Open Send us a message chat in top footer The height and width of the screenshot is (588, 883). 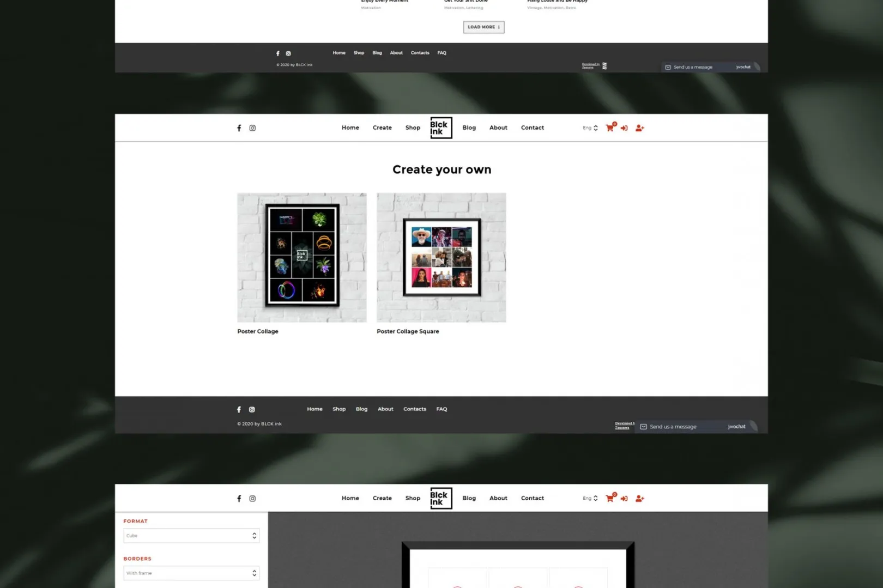tap(710, 67)
